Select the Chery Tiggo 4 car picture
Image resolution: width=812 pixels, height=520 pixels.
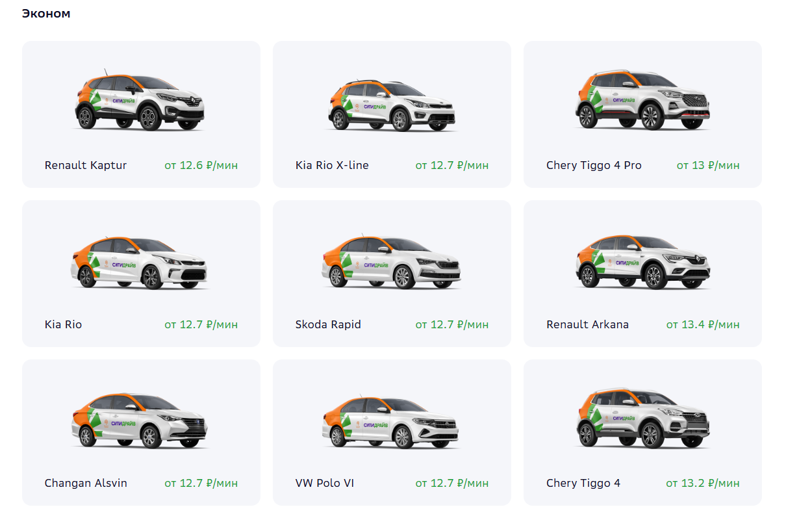pyautogui.click(x=642, y=417)
